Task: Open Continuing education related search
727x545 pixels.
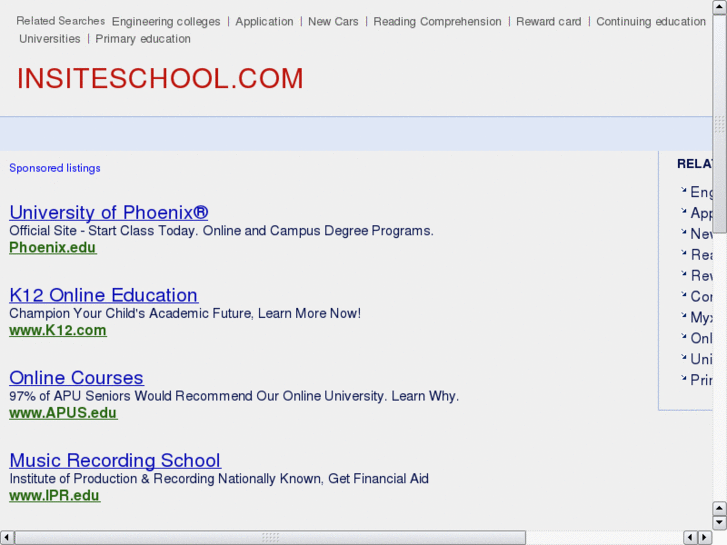Action: pos(651,22)
